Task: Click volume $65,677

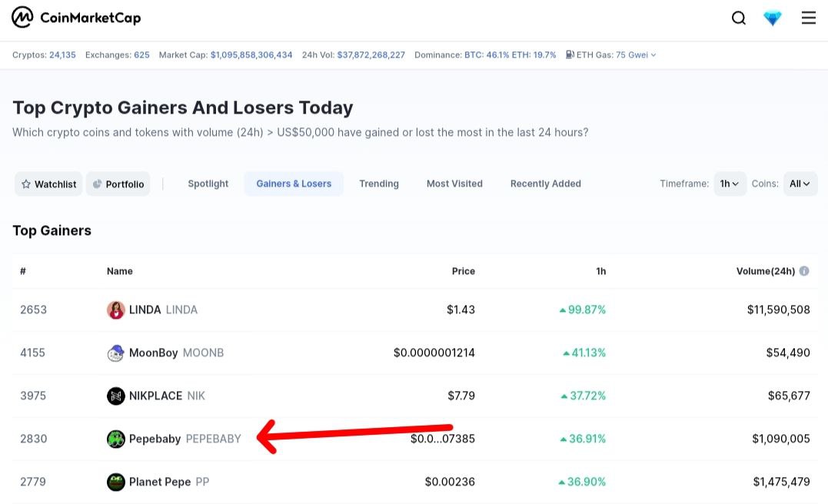Action: pyautogui.click(x=789, y=396)
